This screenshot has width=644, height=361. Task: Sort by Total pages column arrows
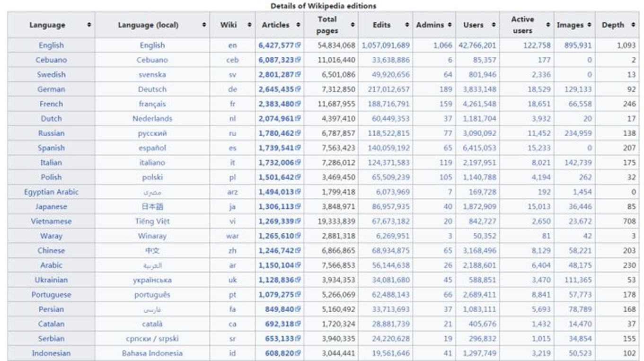(353, 25)
